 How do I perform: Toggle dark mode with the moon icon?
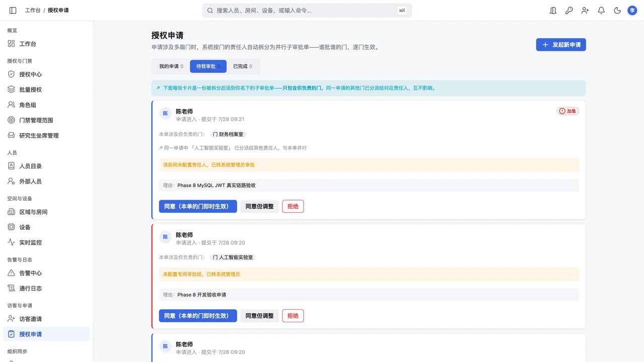[x=617, y=10]
